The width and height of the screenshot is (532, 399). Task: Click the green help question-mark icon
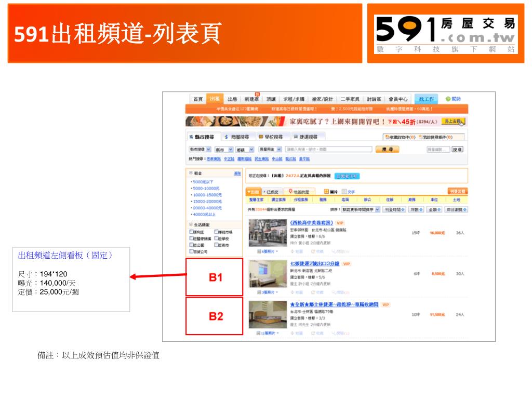click(x=447, y=99)
